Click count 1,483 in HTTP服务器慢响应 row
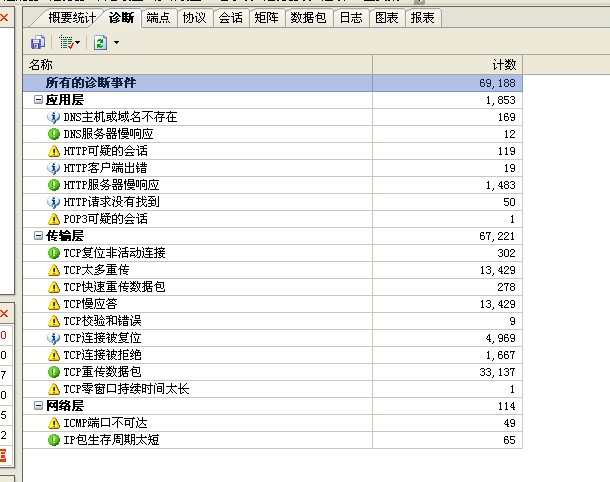 coord(500,185)
